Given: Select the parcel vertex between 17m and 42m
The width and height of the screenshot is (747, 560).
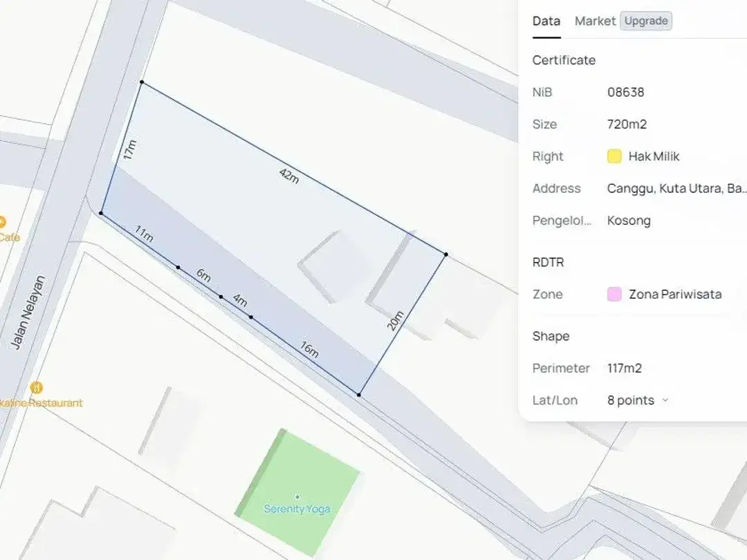Looking at the screenshot, I should point(142,82).
